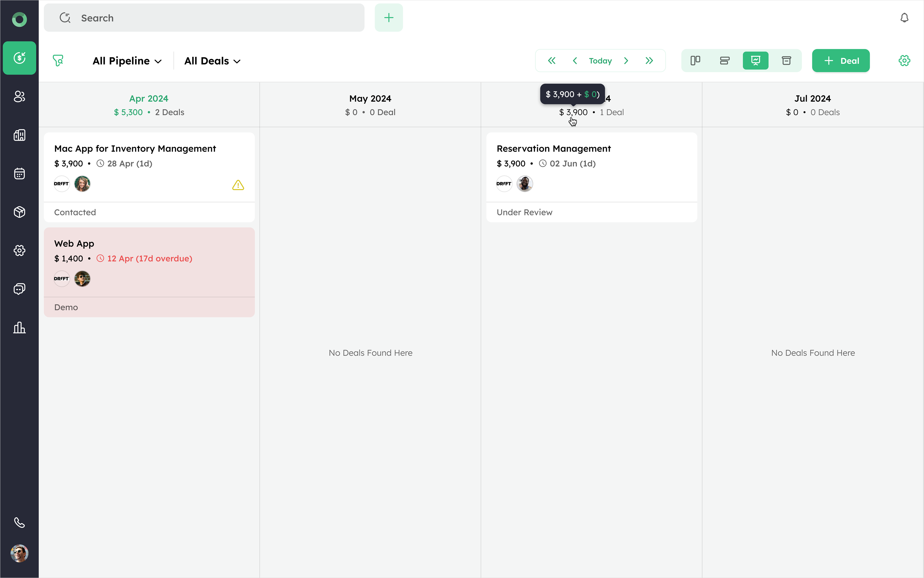Switch to kanban board view
Screen dimensions: 924x578
tap(695, 60)
